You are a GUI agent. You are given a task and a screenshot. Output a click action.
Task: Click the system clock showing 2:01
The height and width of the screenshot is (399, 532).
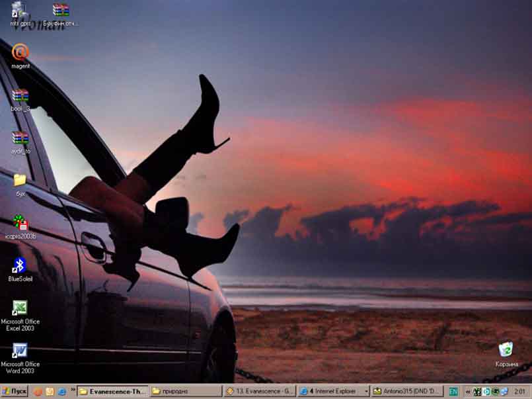tap(519, 392)
